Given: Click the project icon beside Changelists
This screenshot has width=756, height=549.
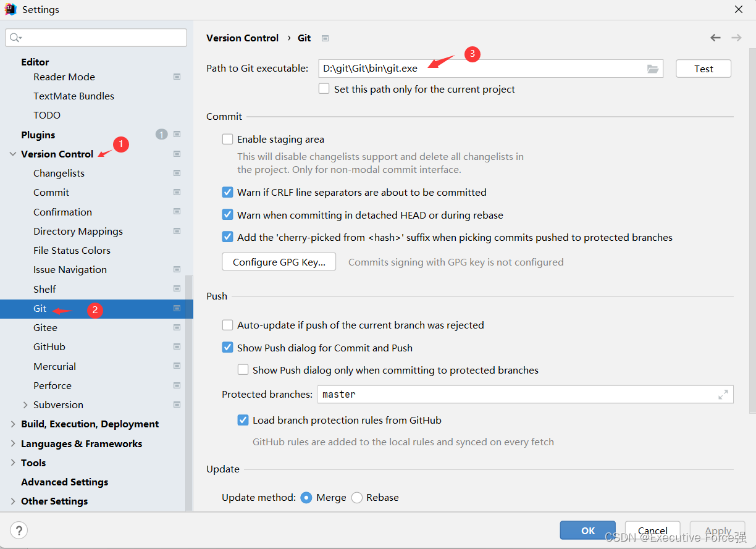Looking at the screenshot, I should [x=177, y=174].
